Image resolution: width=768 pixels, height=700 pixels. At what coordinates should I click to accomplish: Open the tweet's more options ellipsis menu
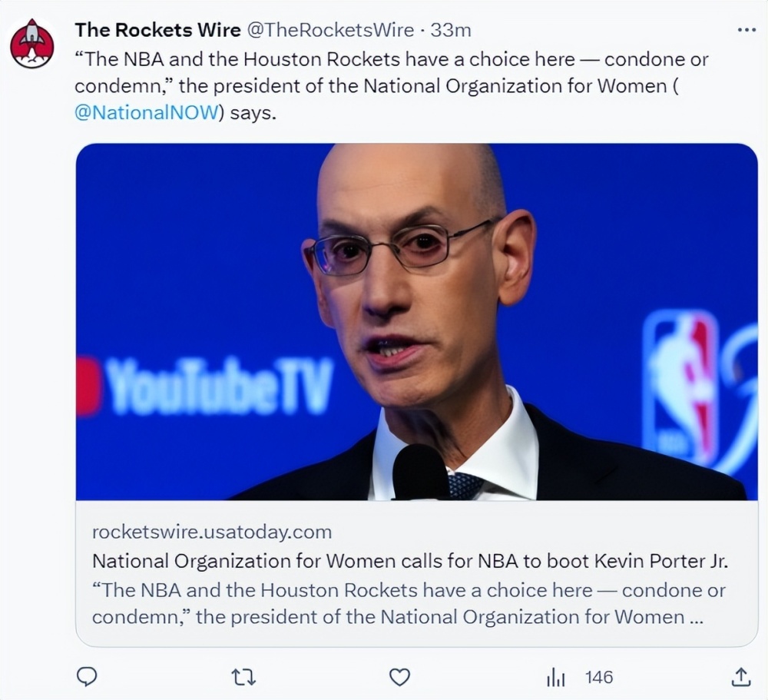point(746,31)
